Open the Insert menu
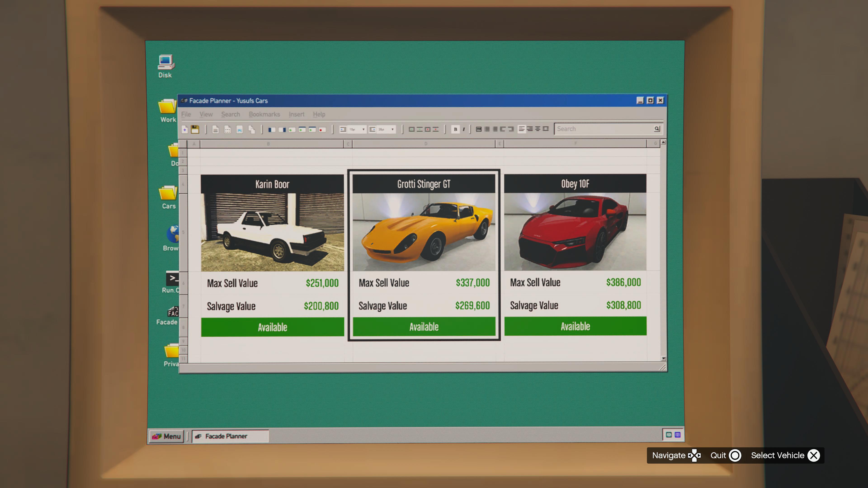 296,114
